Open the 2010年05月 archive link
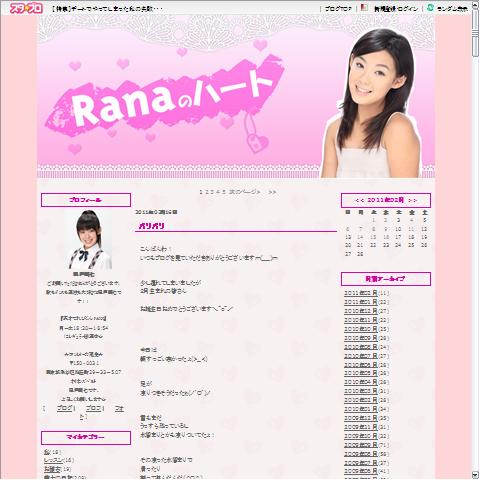Image resolution: width=480 pixels, height=480 pixels. (361, 373)
